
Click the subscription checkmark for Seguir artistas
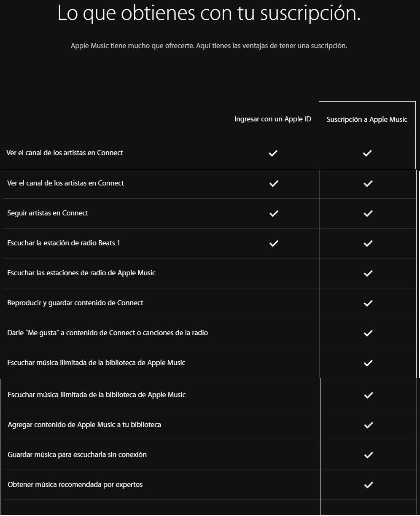point(368,213)
